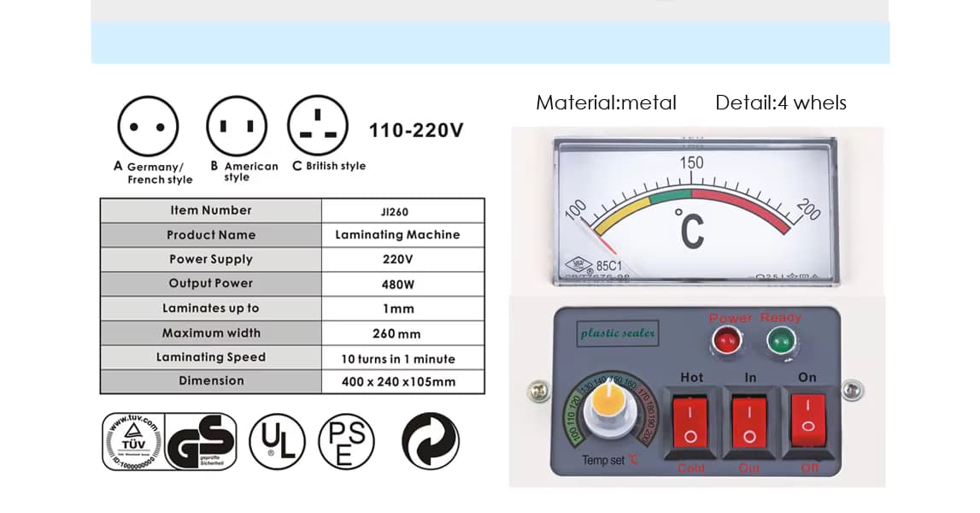This screenshot has height=513, width=980.
Task: Click the Output Power header cell
Action: 211,283
